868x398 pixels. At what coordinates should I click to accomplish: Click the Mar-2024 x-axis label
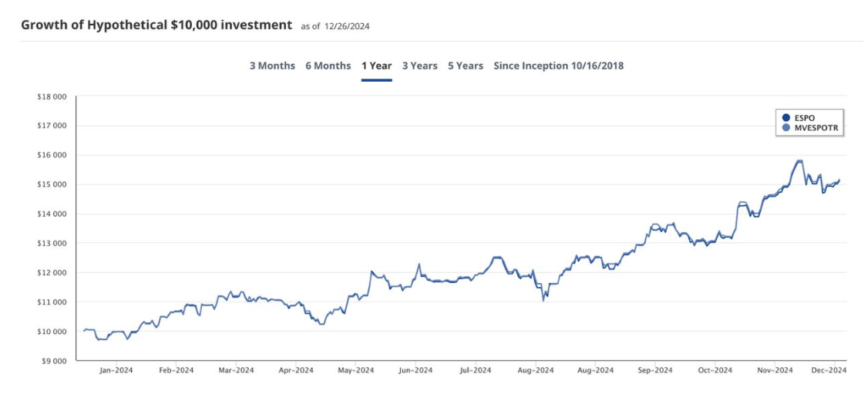click(236, 370)
